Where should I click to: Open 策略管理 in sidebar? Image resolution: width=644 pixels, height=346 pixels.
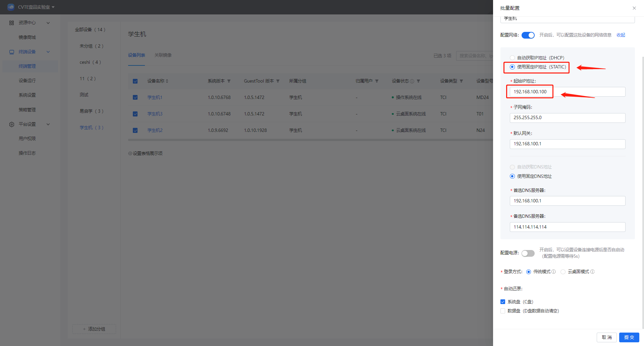(27, 110)
